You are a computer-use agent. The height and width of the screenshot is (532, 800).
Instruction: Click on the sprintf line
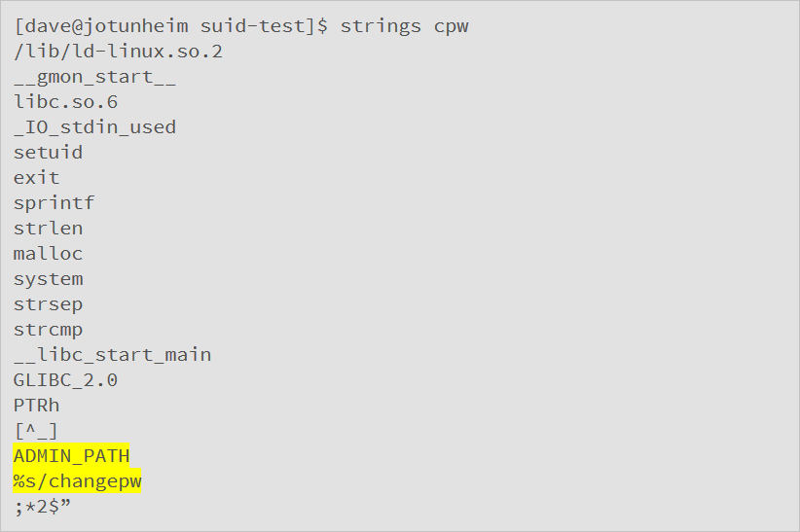(54, 203)
